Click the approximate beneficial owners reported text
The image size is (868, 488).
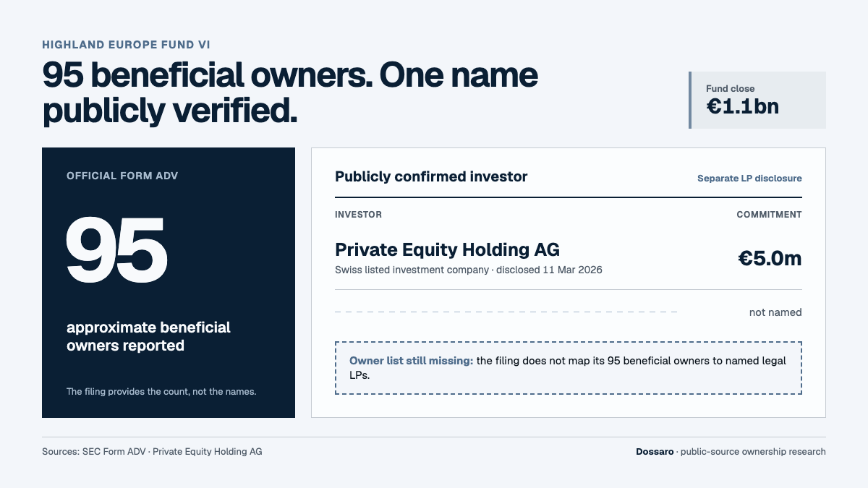click(x=148, y=336)
